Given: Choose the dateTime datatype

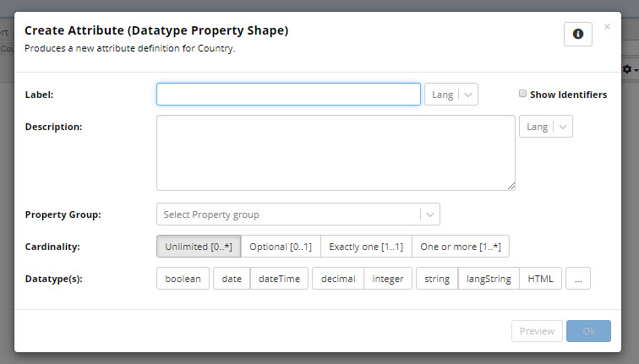Looking at the screenshot, I should pos(279,279).
